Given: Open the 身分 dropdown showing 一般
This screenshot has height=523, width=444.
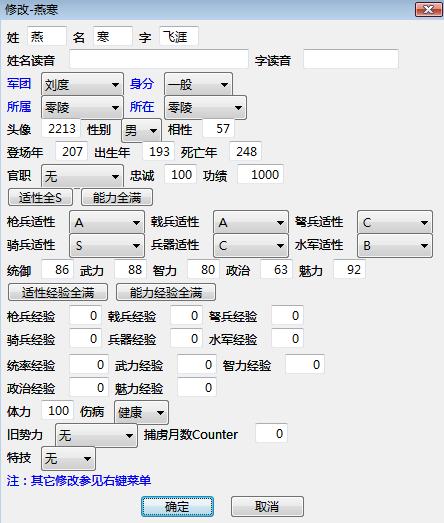Looking at the screenshot, I should pyautogui.click(x=198, y=85).
